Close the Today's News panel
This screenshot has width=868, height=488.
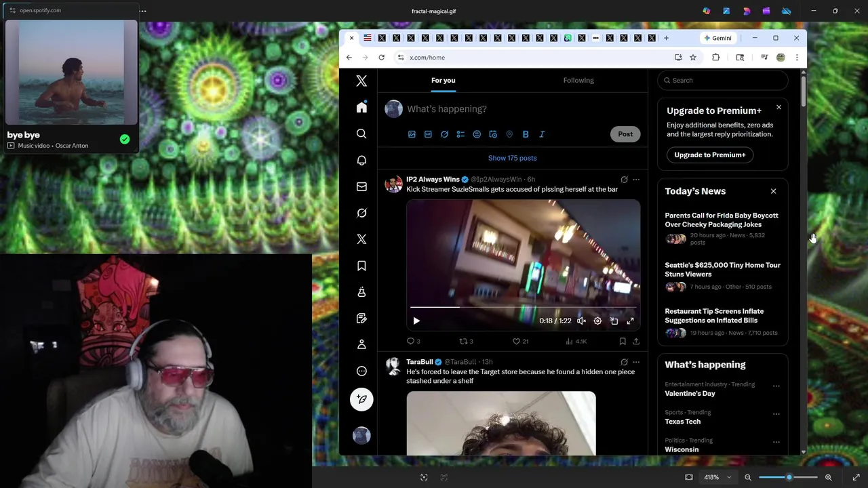click(773, 191)
